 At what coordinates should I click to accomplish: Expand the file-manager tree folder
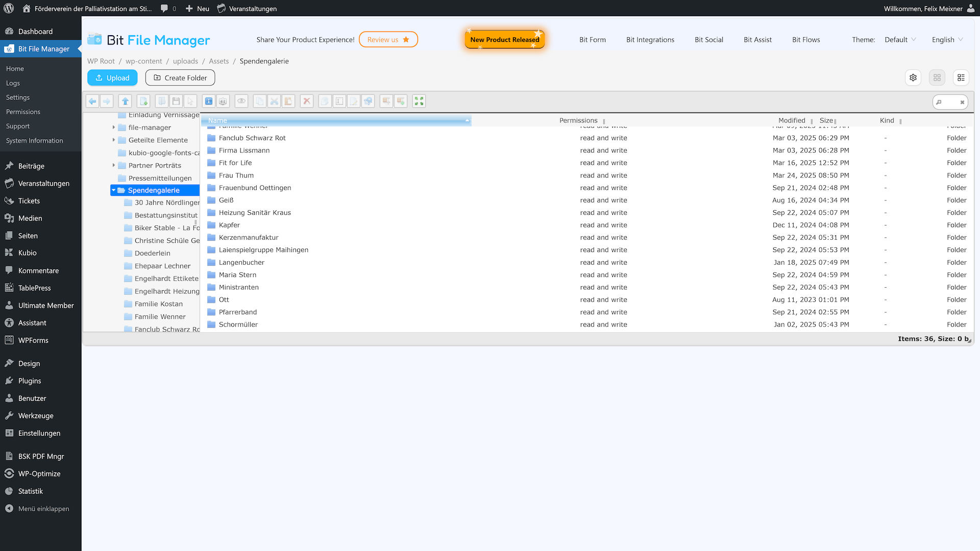[114, 128]
